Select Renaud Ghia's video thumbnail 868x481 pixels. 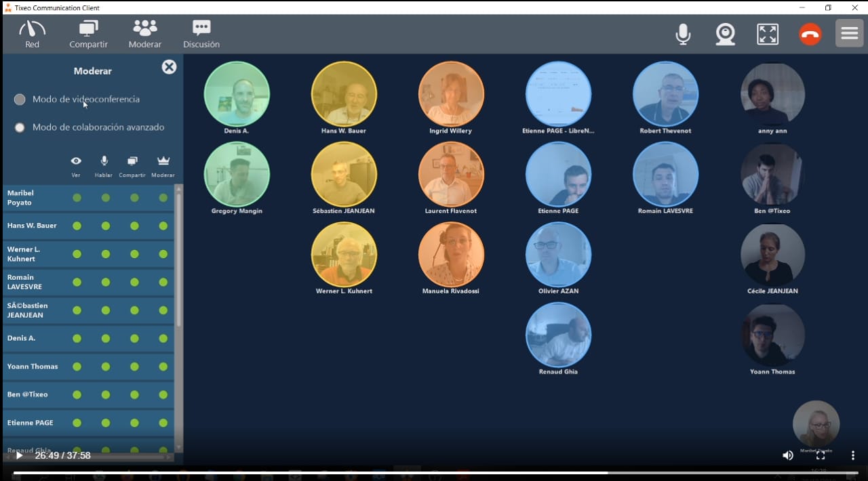(558, 335)
